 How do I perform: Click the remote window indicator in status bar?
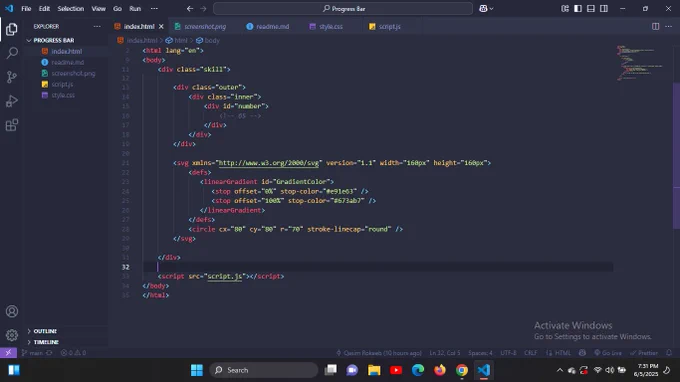(8, 353)
